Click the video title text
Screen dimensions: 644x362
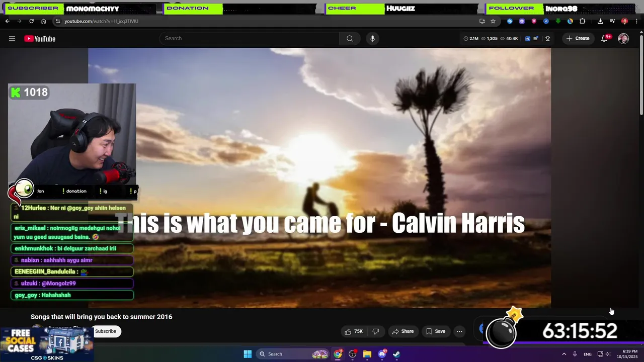tap(101, 317)
